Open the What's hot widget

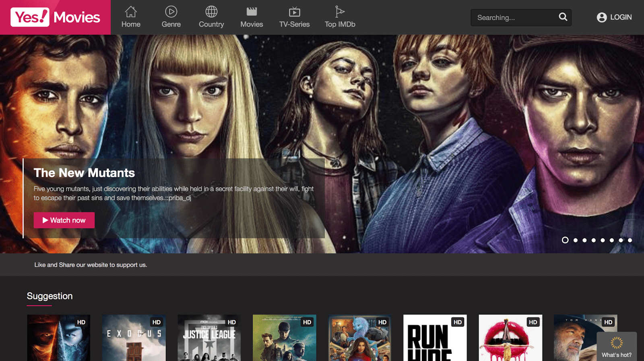point(617,346)
